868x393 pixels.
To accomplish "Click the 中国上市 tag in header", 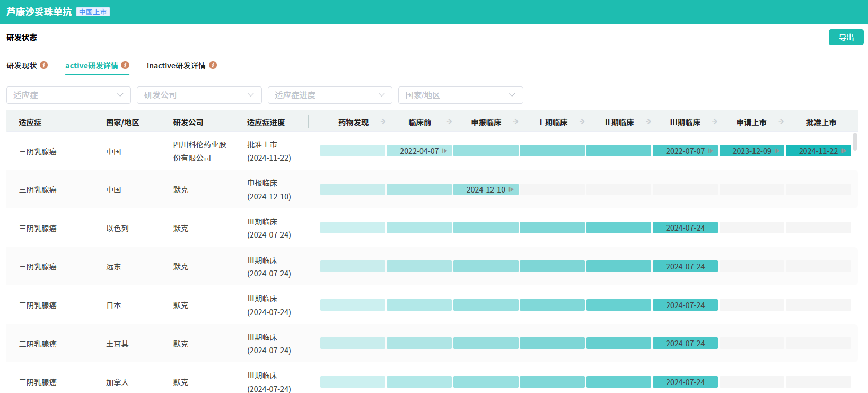I will point(93,12).
